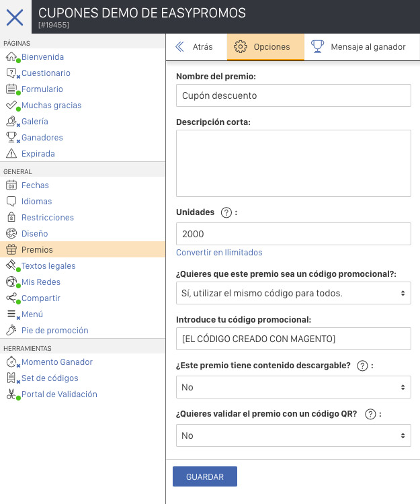Open the Cuestionario page

[x=46, y=73]
